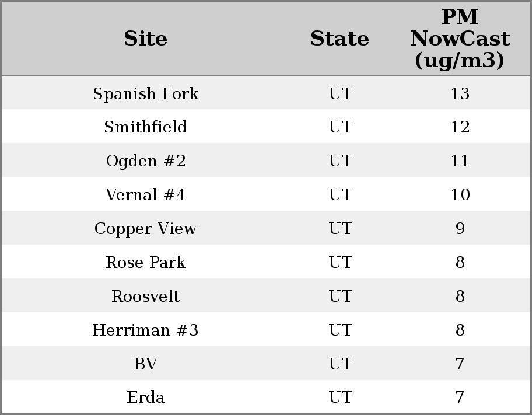Viewport: 532px width, 415px height.
Task: Click the PM value 10 for Vernal #4
Action: click(x=460, y=195)
